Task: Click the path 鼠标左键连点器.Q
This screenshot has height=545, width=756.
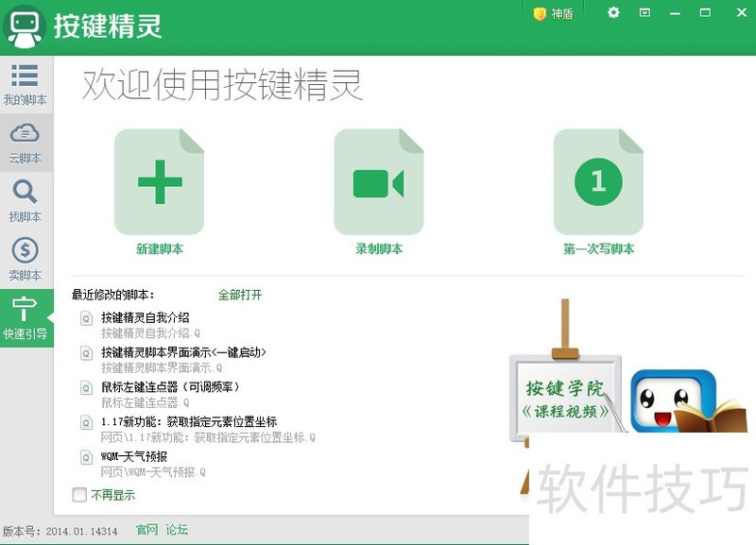Action: [x=146, y=403]
